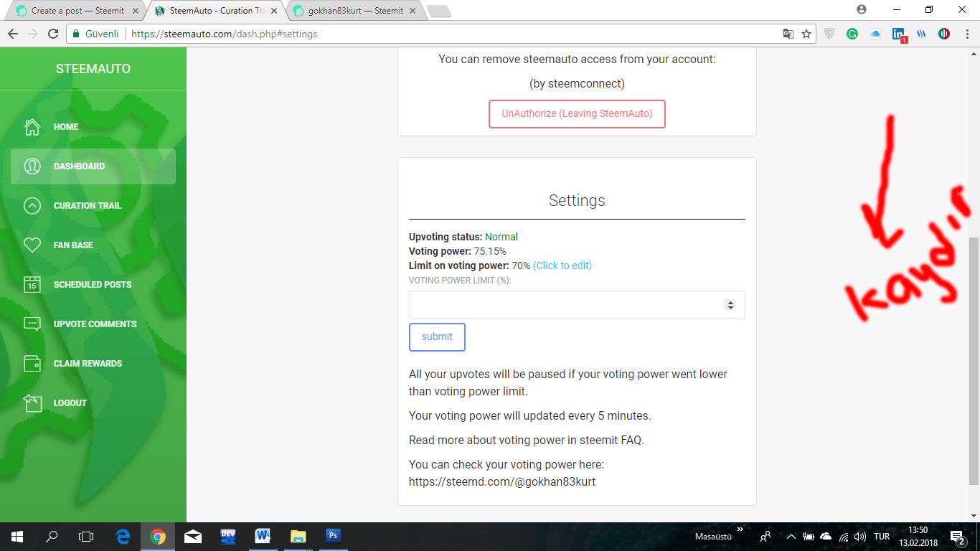Open the volume control in system tray
Image resolution: width=980 pixels, height=551 pixels.
[860, 537]
